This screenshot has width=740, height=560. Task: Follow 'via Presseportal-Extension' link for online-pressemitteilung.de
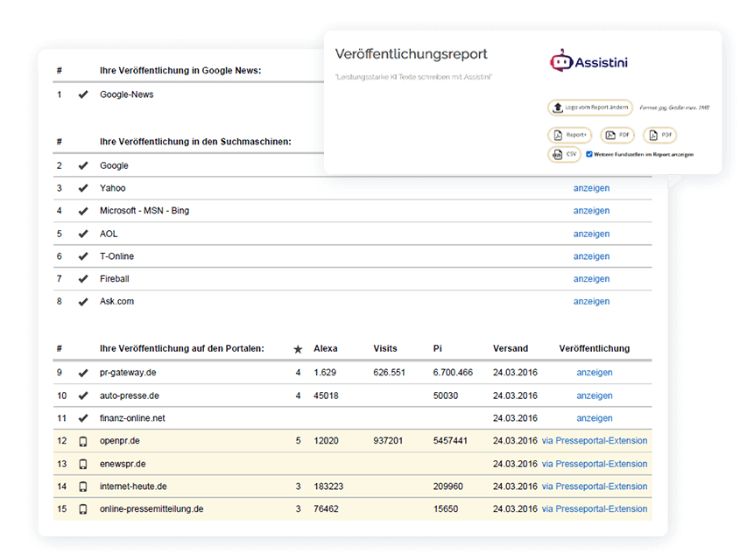[595, 509]
